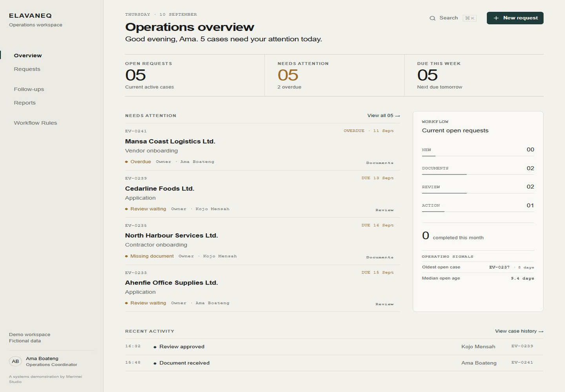Open the North Harbour Services Ltd. case
The width and height of the screenshot is (565, 392).
[x=262, y=241]
